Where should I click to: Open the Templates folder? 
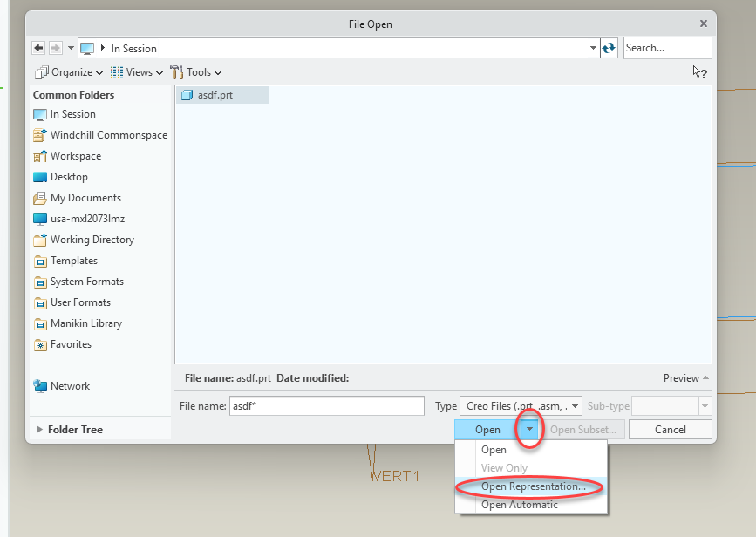point(65,261)
